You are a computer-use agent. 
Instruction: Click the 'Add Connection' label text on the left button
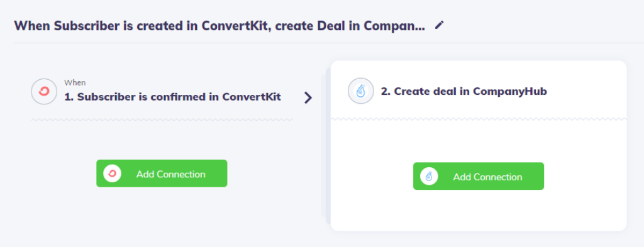[171, 174]
